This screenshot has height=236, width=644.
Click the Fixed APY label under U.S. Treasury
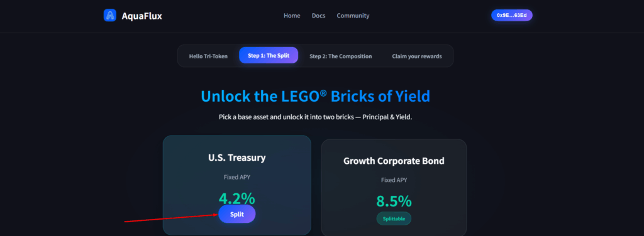[x=237, y=177]
